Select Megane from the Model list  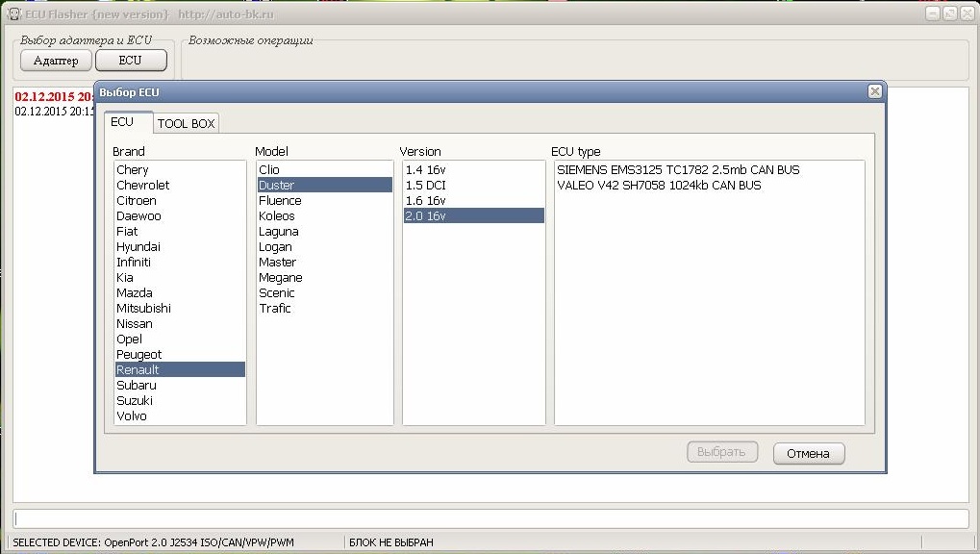[x=325, y=278]
